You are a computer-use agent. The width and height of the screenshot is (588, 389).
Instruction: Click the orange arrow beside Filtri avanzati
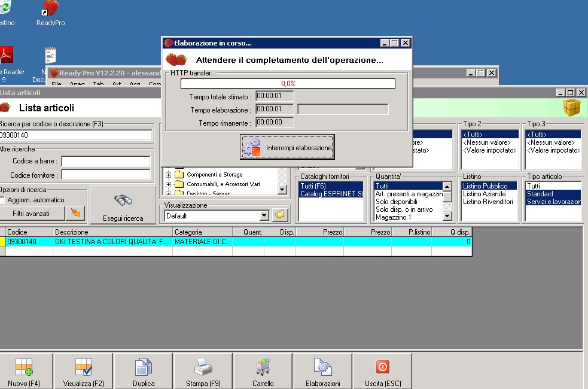coord(75,213)
